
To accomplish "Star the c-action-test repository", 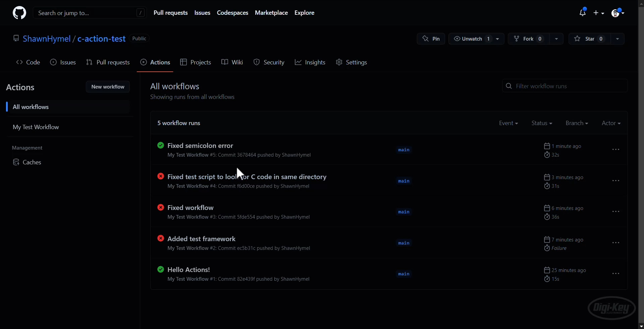I will (590, 39).
